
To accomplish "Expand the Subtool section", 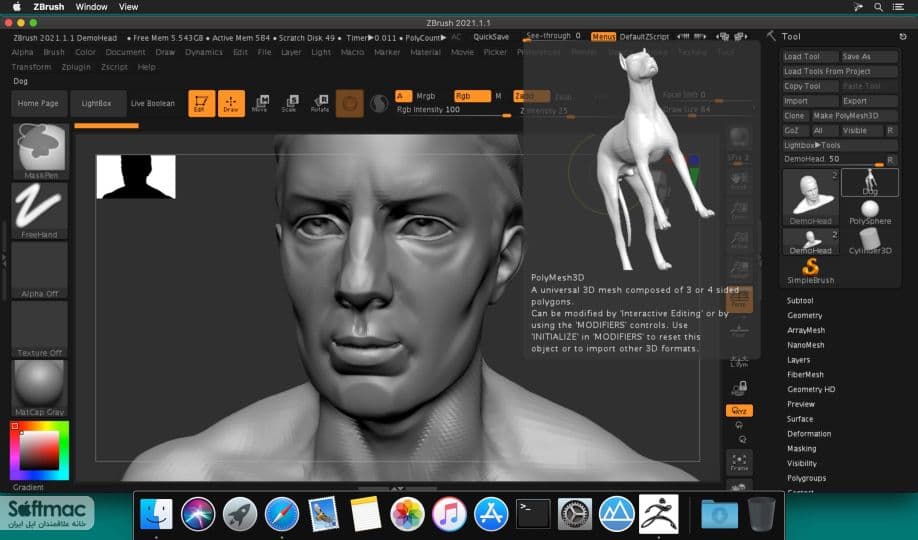I will click(800, 300).
